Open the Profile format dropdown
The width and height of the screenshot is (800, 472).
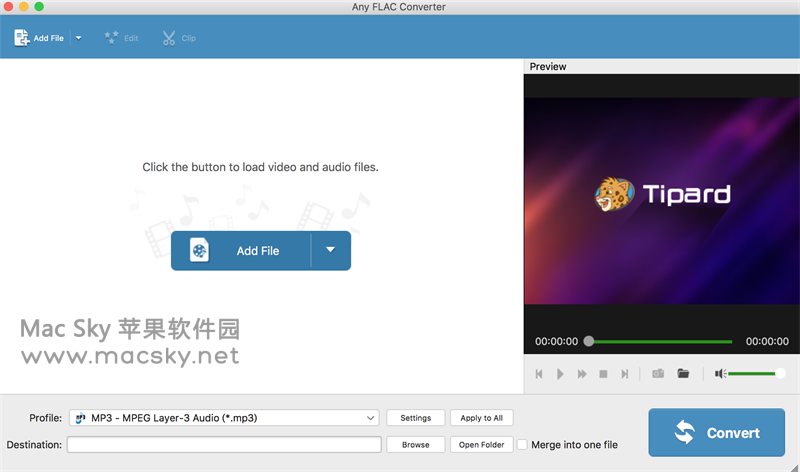(x=224, y=418)
